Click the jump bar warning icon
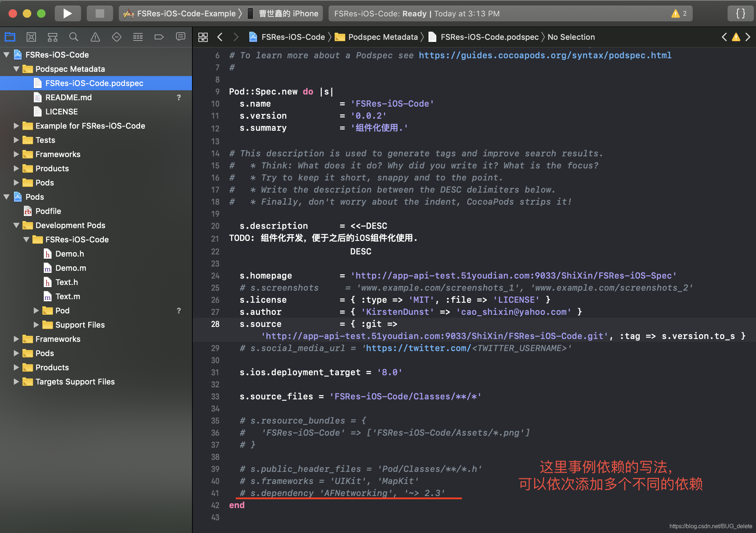This screenshot has width=756, height=533. [736, 37]
